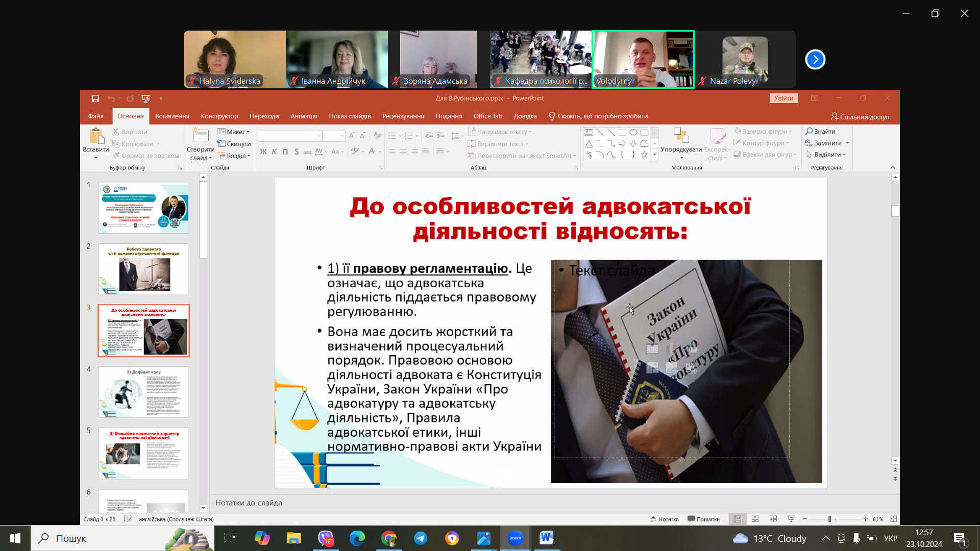Switch to the Анімація ribbon tab
This screenshot has height=551, width=980.
point(304,116)
